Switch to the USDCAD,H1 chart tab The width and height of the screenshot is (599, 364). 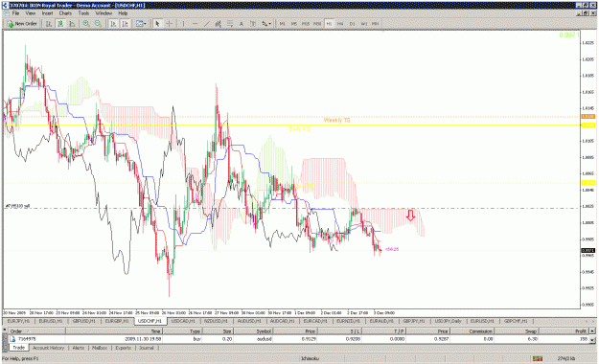(183, 321)
